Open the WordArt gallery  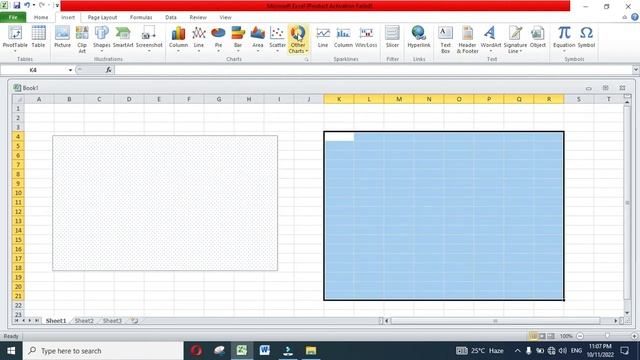(x=491, y=38)
